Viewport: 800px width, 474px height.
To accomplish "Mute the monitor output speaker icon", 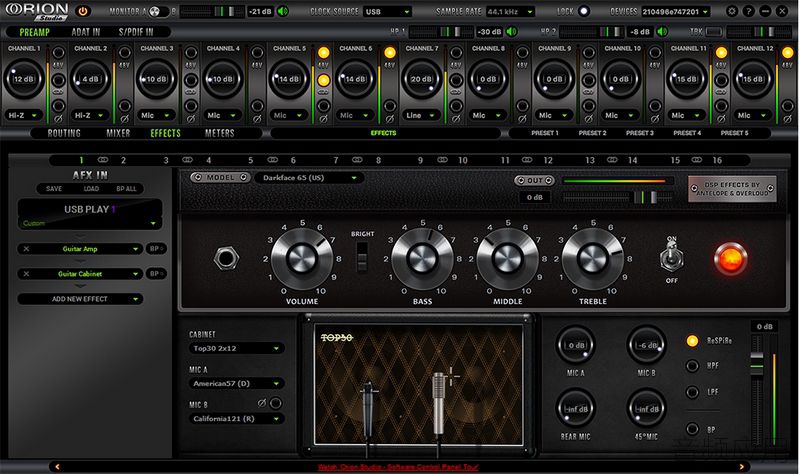I will pos(282,11).
